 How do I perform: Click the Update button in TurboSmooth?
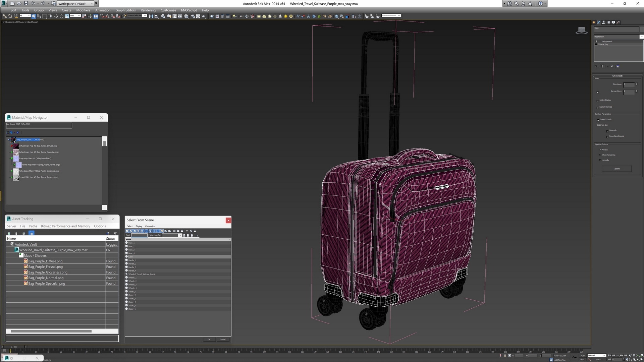[616, 169]
